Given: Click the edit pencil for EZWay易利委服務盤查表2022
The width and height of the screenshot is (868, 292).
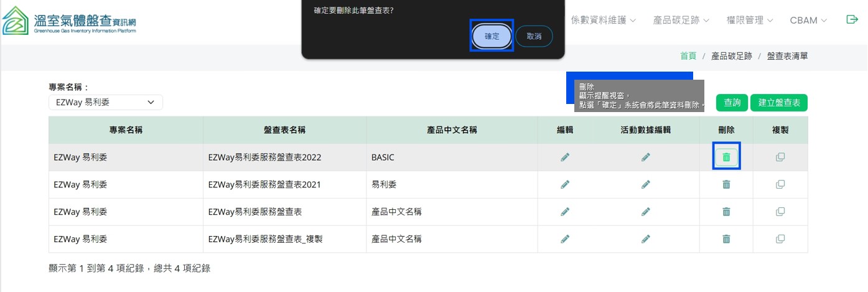Looking at the screenshot, I should (564, 158).
